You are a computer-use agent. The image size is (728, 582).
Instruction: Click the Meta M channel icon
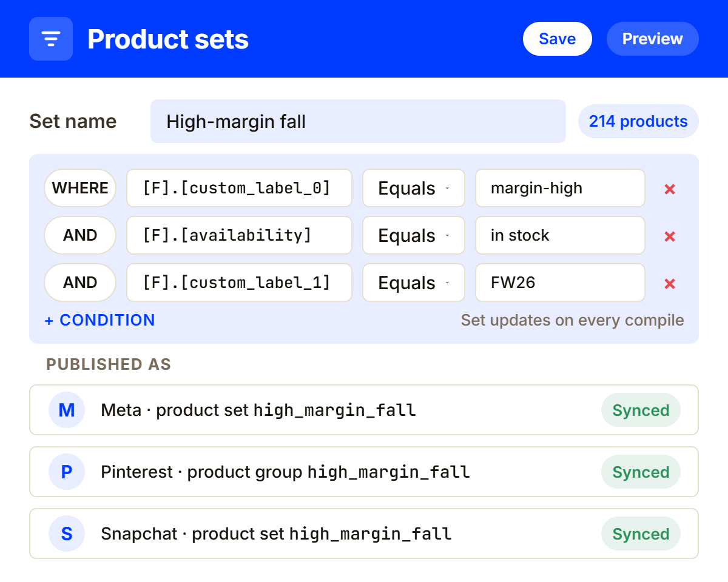click(67, 410)
